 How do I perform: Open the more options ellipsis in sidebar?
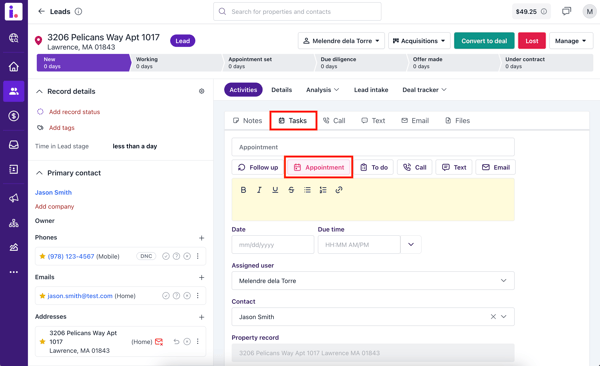point(14,272)
